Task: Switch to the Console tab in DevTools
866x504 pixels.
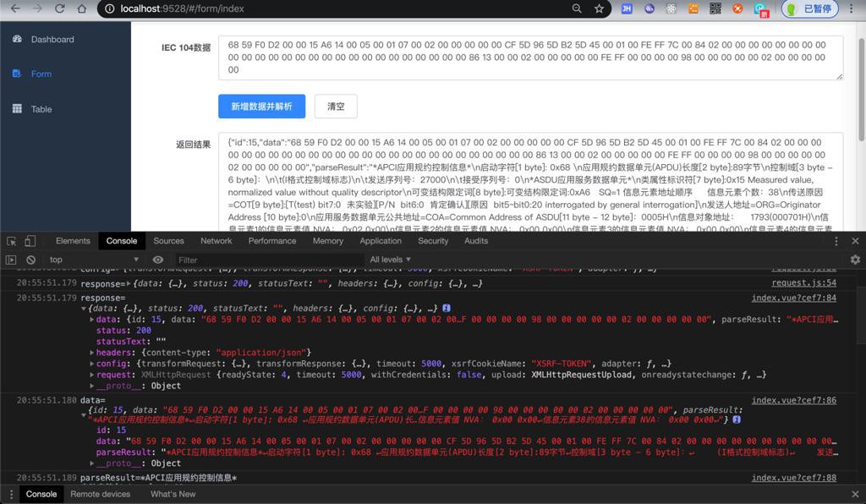Action: 122,241
